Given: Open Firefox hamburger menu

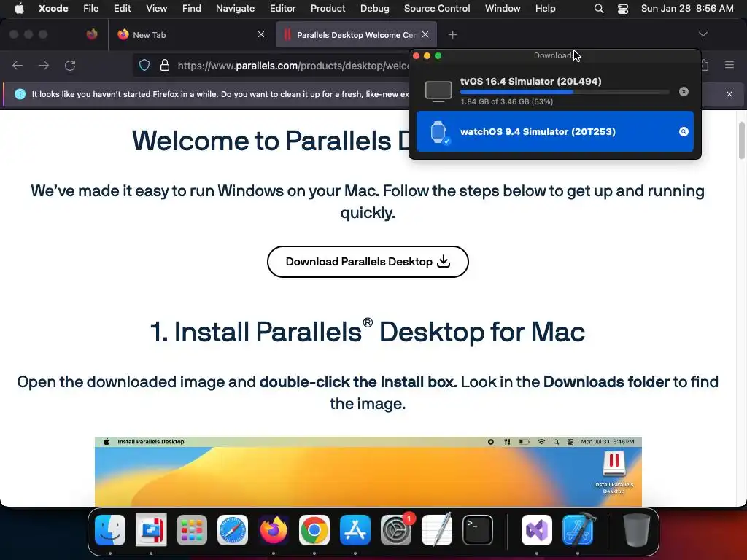Looking at the screenshot, I should pos(729,65).
